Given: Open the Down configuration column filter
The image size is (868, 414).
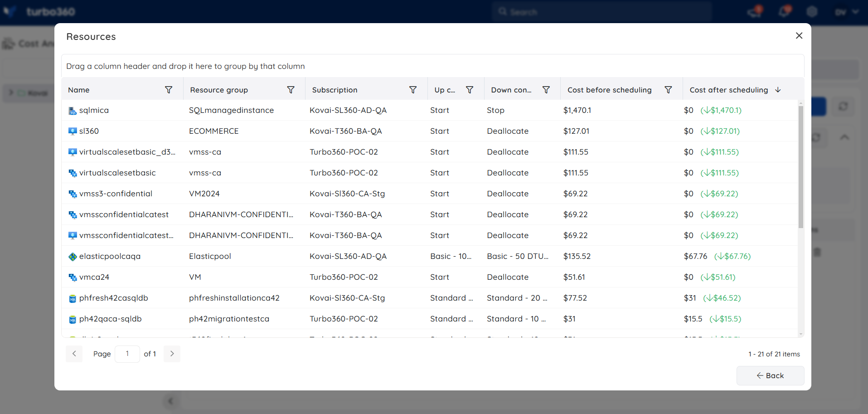Looking at the screenshot, I should tap(546, 90).
